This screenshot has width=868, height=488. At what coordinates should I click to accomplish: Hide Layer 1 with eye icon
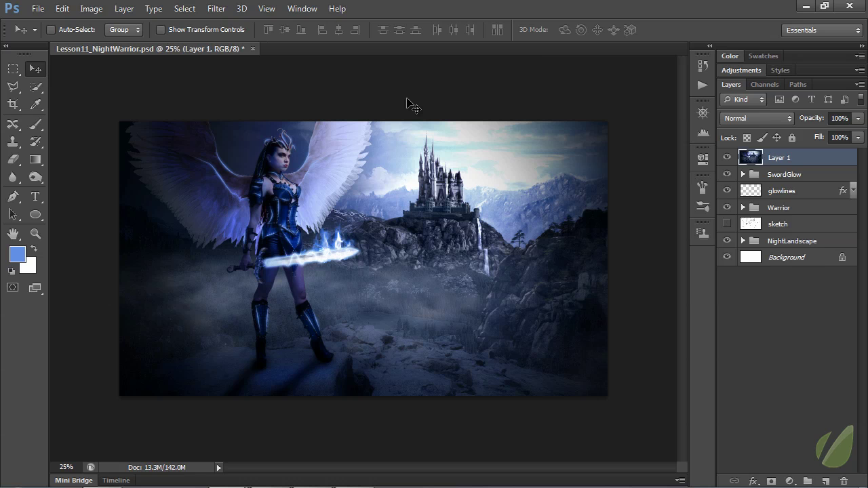727,157
